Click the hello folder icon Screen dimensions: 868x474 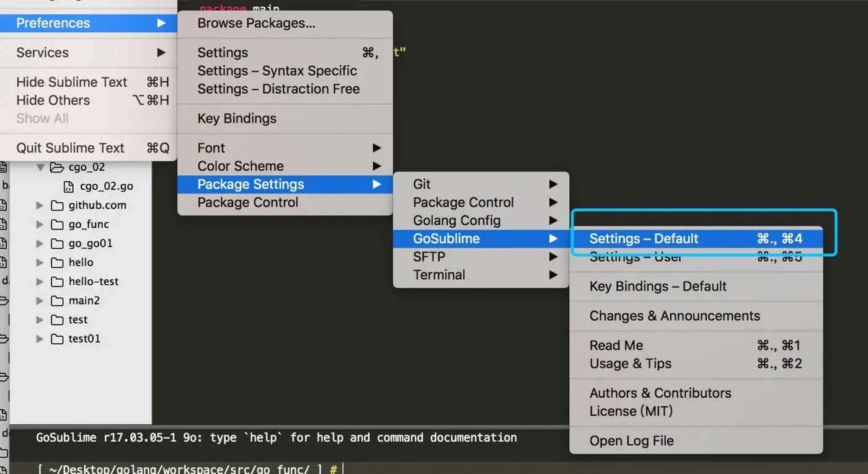[x=57, y=262]
